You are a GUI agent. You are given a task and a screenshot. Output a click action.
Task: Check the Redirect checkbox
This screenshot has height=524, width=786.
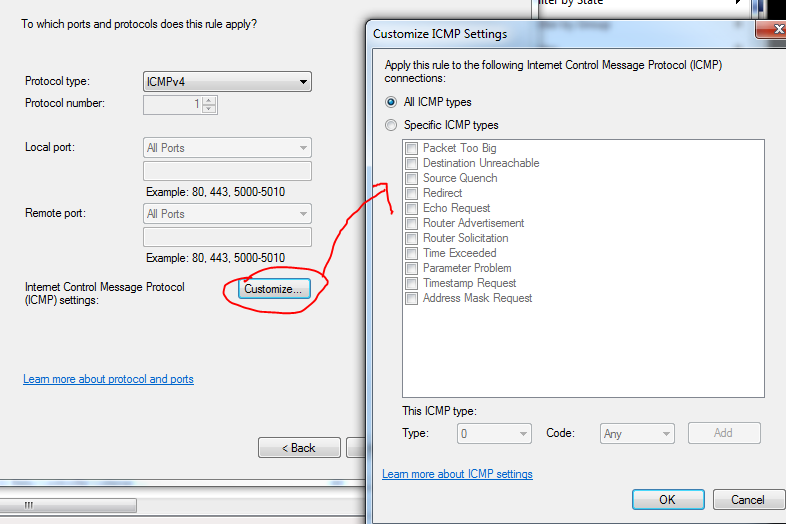click(411, 193)
